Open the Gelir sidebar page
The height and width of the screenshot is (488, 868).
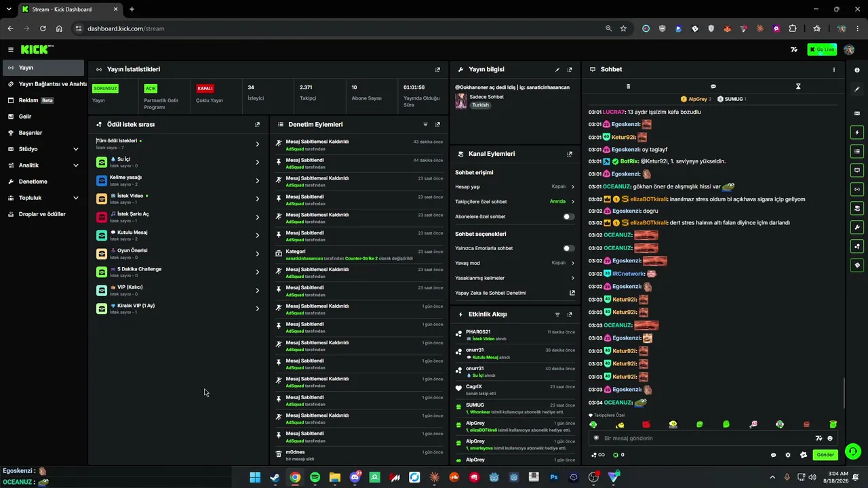click(43, 117)
